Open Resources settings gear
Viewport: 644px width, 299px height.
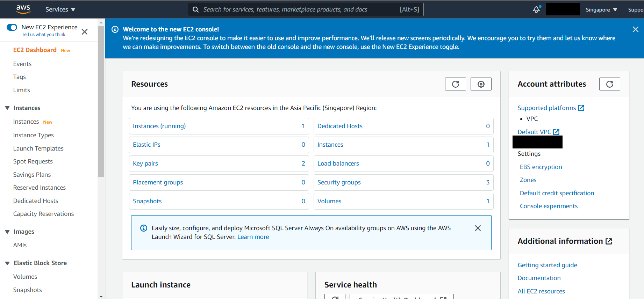coord(481,84)
